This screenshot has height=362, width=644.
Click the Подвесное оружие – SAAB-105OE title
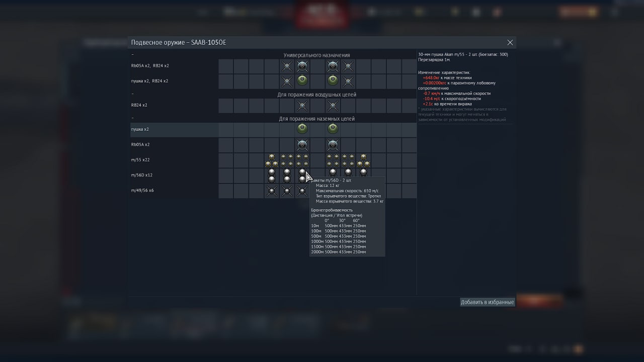179,43
